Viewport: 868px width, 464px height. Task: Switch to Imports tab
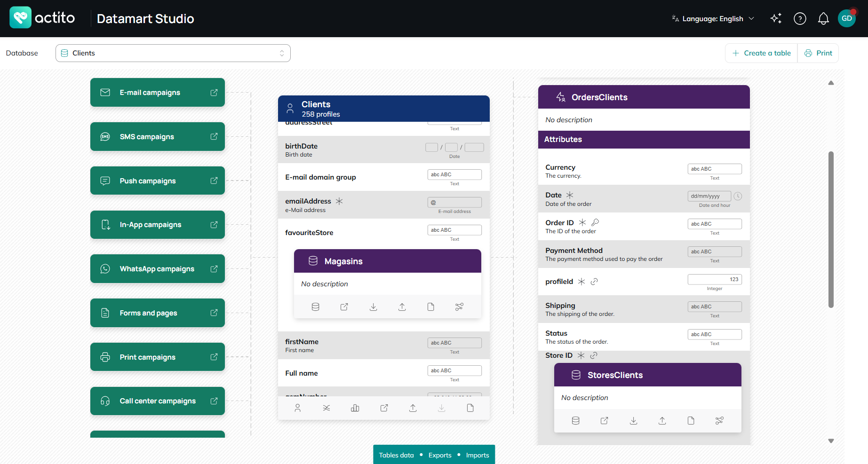(478, 455)
